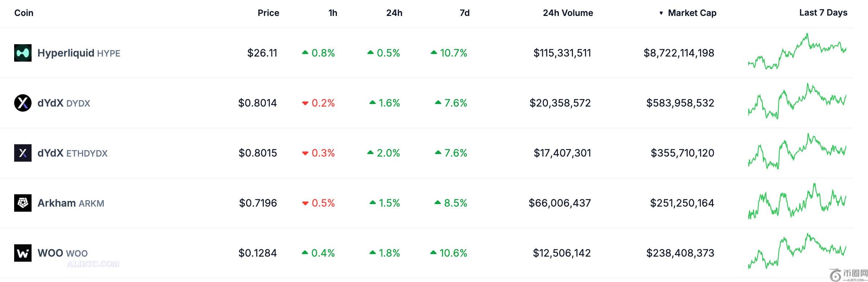Sort table by Price column
Image resolution: width=868 pixels, height=282 pixels.
[268, 13]
